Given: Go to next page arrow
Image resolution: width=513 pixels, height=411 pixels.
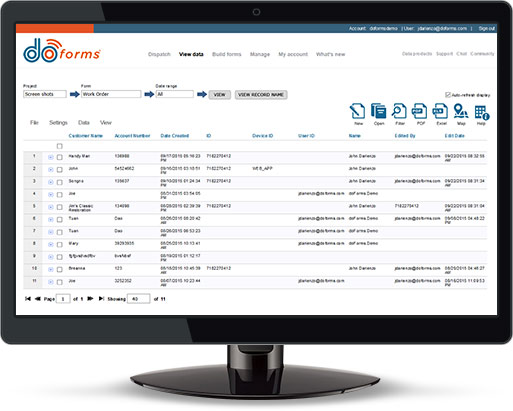Looking at the screenshot, I should pyautogui.click(x=90, y=299).
